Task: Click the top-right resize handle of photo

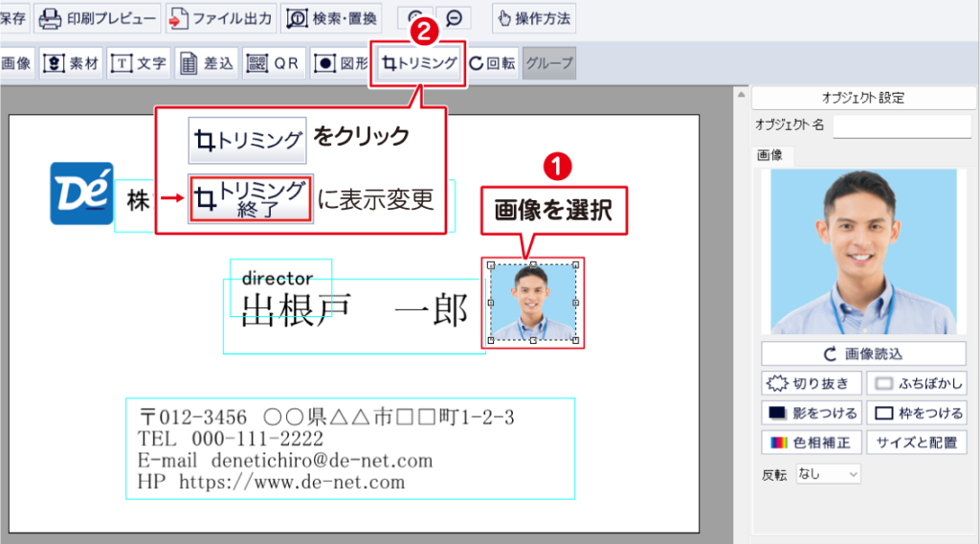Action: [575, 265]
